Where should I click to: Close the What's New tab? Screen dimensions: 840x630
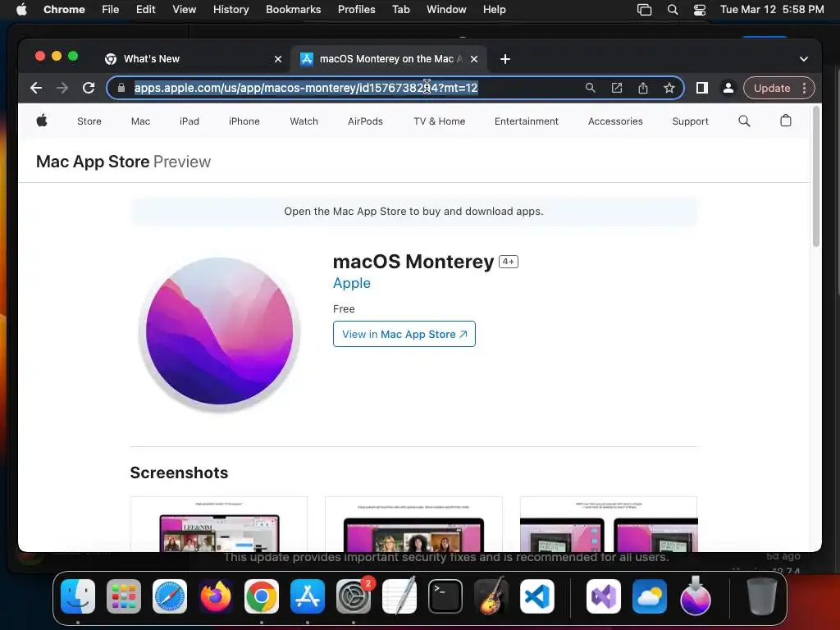coord(278,59)
